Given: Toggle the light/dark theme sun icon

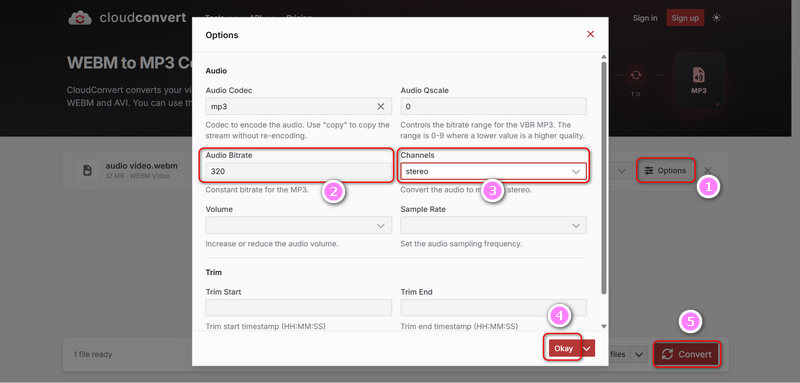Looking at the screenshot, I should (x=716, y=18).
